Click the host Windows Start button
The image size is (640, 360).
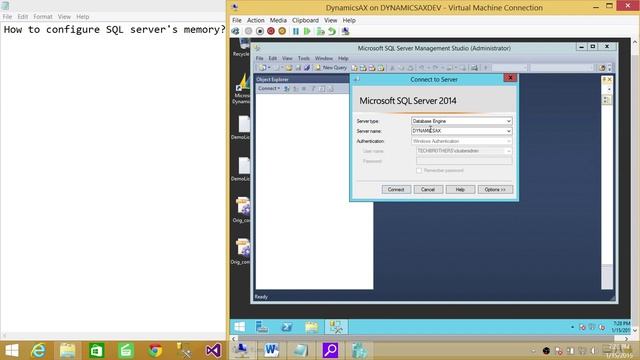click(x=12, y=350)
